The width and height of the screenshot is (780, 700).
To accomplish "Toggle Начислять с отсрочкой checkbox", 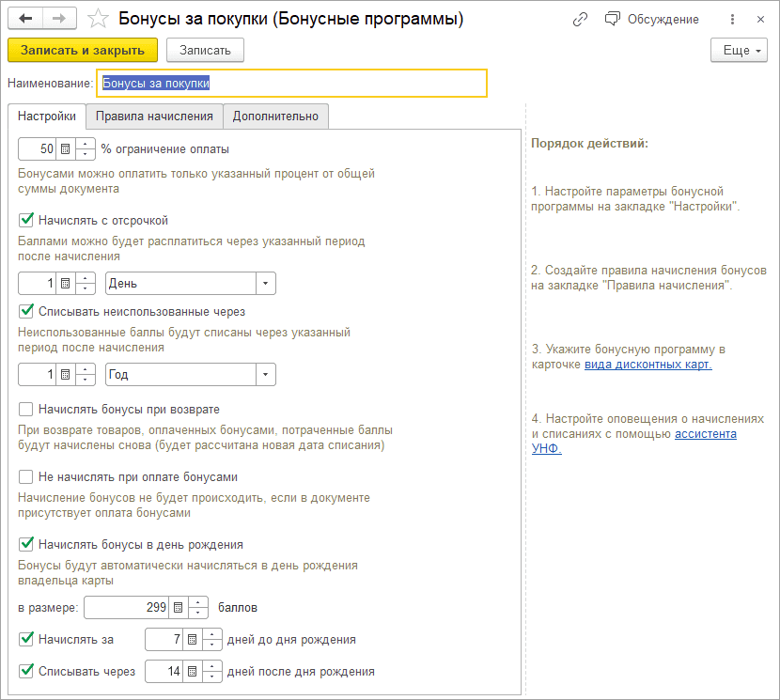I will 26,220.
